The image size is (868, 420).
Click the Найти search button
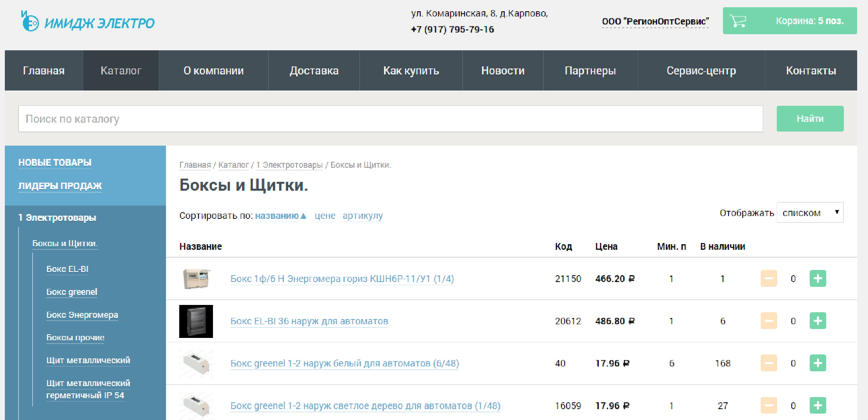click(x=810, y=119)
